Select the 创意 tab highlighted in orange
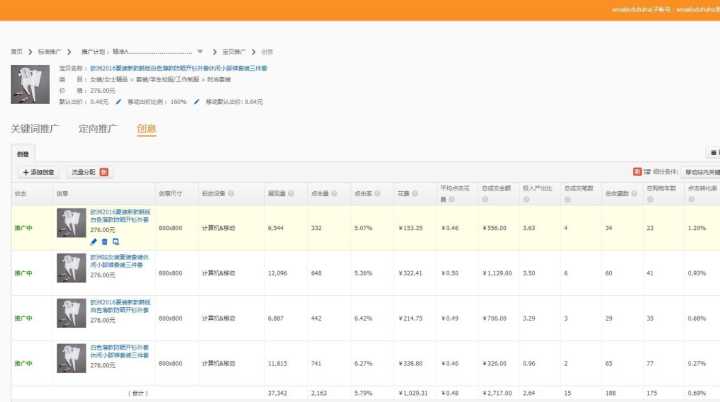 146,129
